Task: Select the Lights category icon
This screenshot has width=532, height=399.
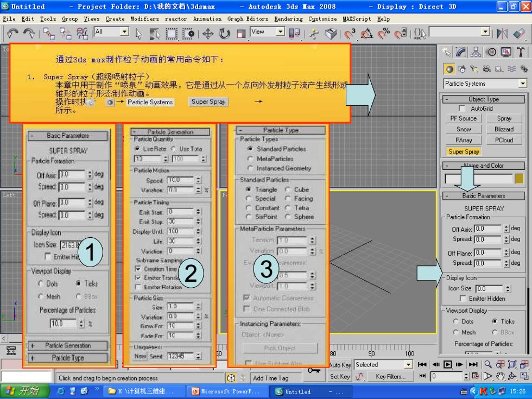Action: click(x=474, y=69)
